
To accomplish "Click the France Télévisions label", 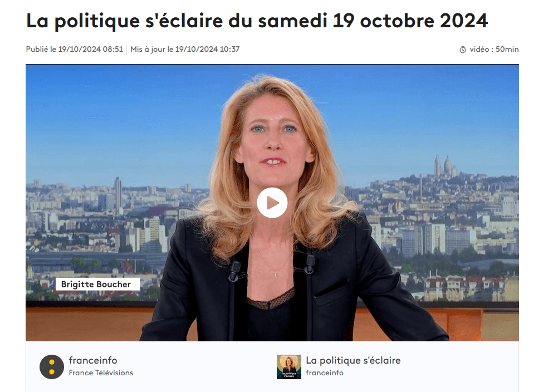I will [x=101, y=373].
